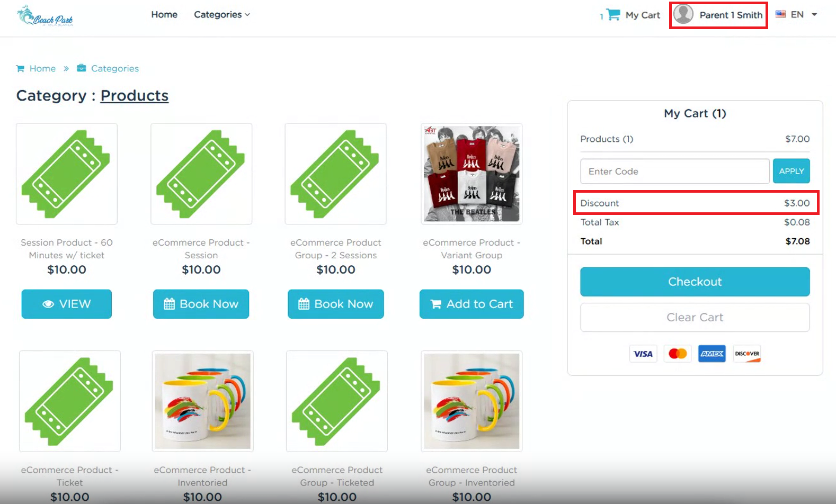
Task: Select the Beatles Variant Group product thumbnail
Action: [472, 174]
